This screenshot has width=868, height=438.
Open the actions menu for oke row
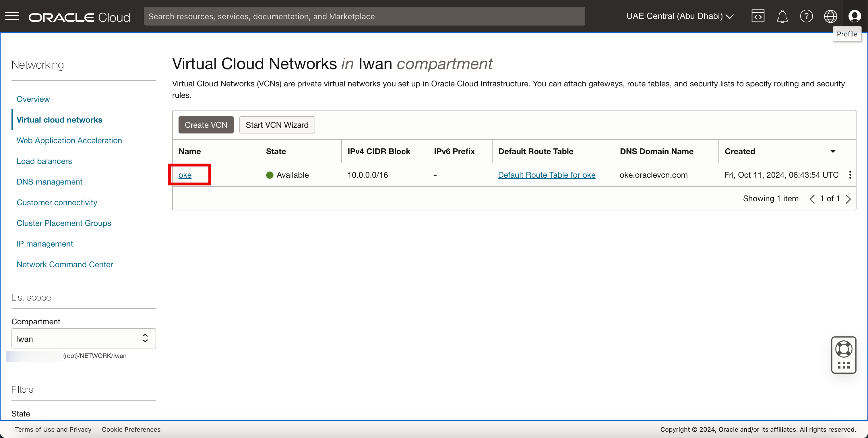850,175
